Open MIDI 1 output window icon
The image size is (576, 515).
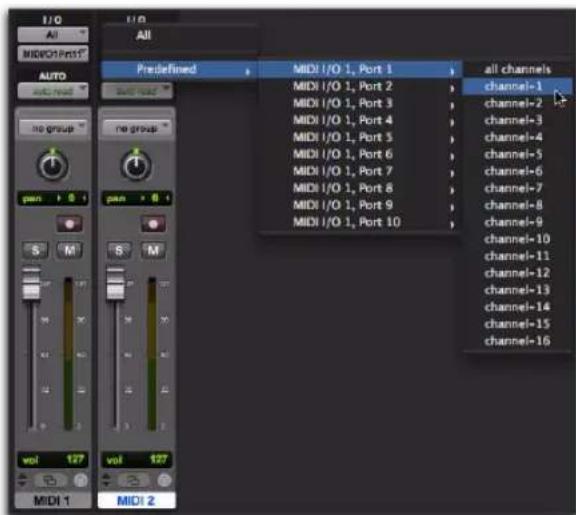tap(50, 480)
